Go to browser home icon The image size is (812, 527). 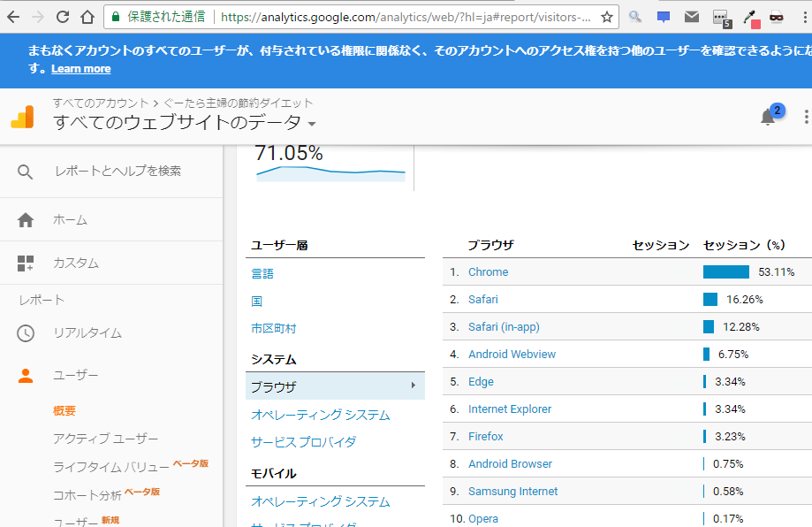(x=87, y=17)
